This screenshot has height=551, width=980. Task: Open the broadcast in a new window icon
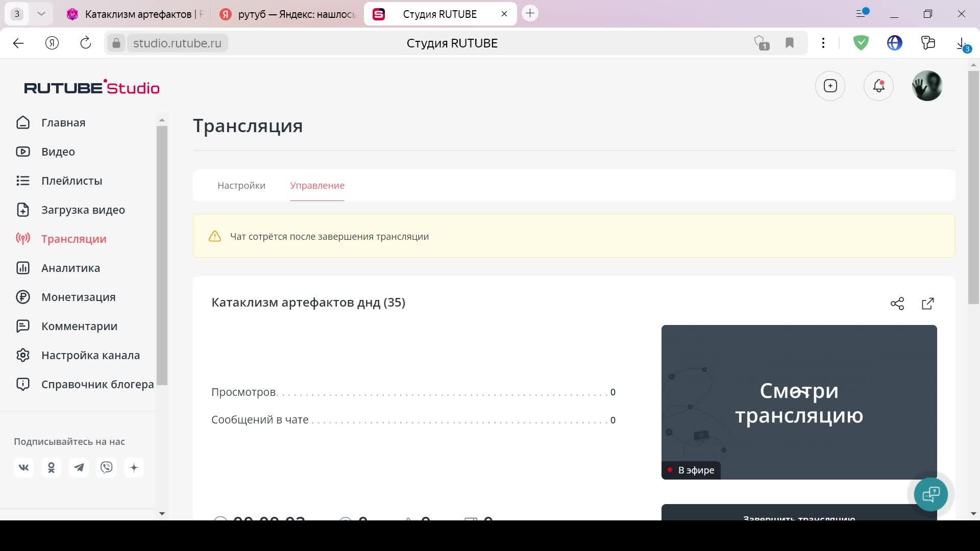pos(927,304)
